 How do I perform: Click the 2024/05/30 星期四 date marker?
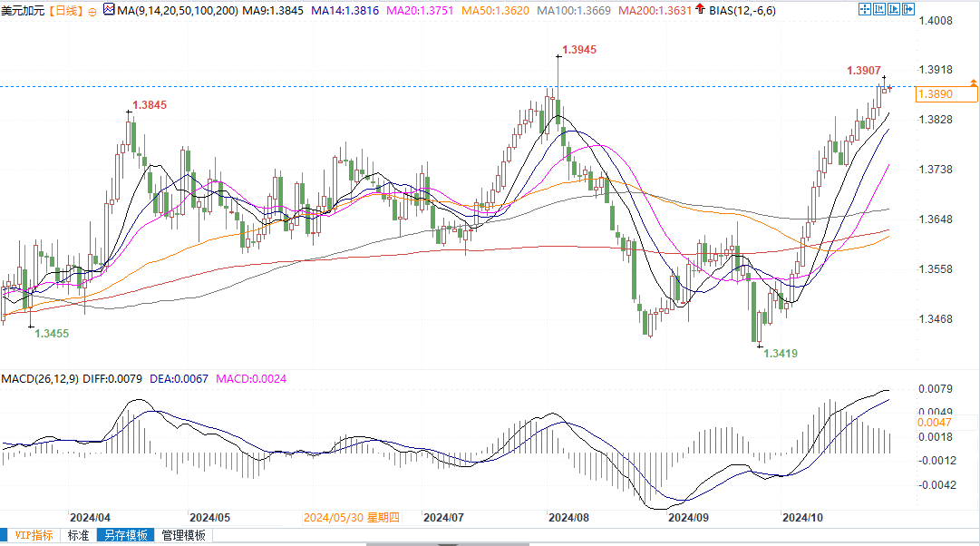coord(351,517)
